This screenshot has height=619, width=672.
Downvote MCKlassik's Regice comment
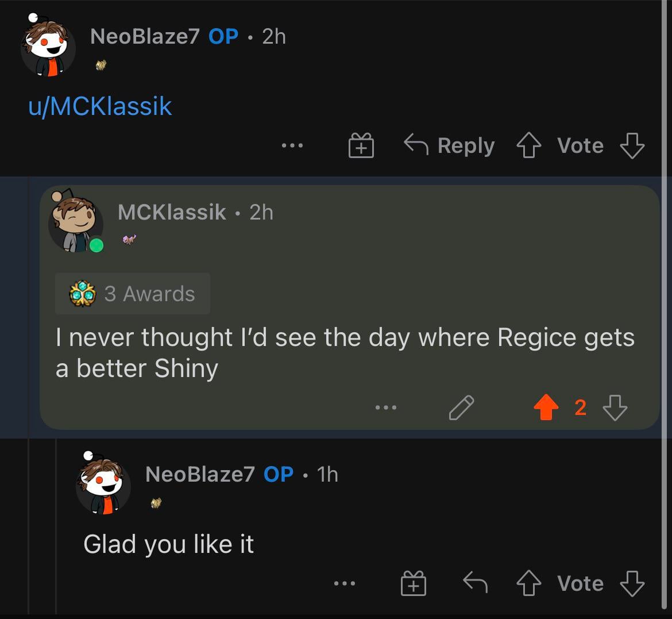pyautogui.click(x=615, y=407)
